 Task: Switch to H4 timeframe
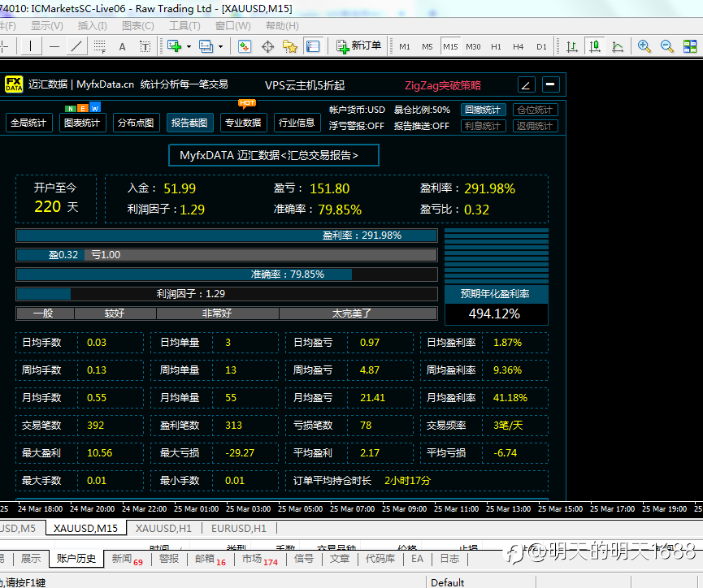(519, 46)
